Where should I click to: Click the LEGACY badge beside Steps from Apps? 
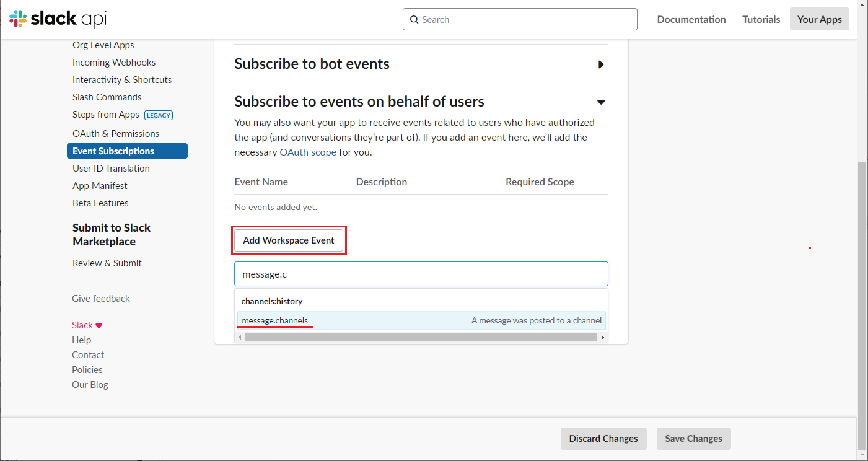click(159, 115)
